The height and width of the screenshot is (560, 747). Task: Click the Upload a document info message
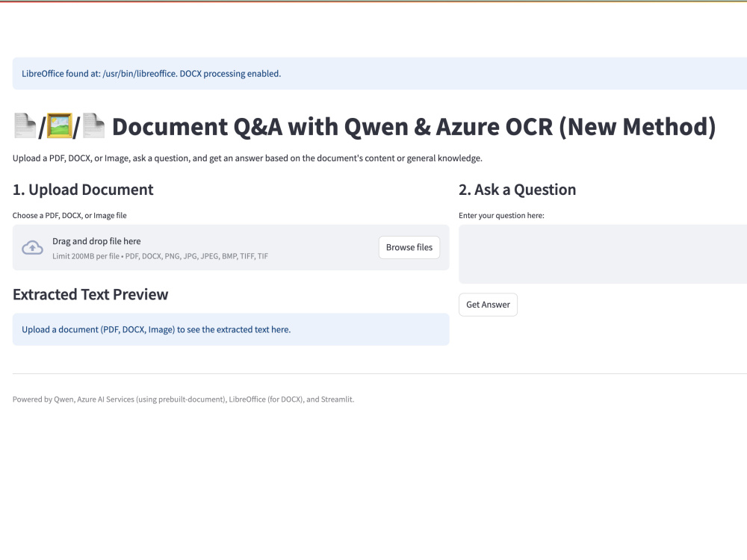point(231,329)
